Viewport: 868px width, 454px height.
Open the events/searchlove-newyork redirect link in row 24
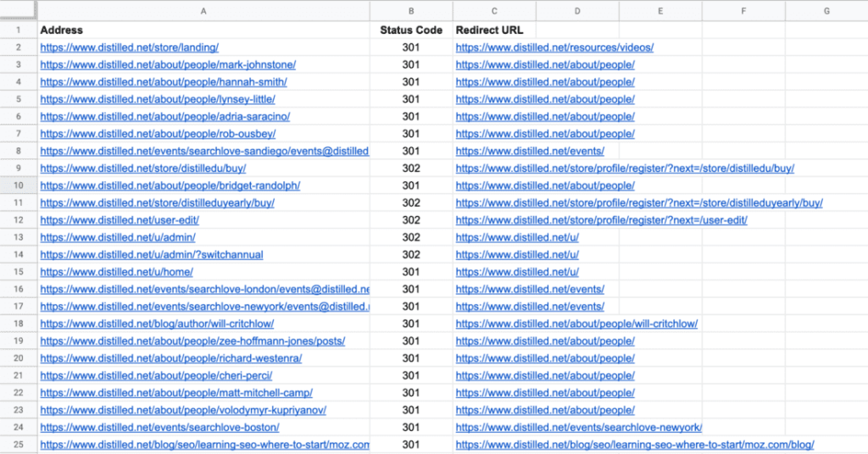click(x=579, y=427)
